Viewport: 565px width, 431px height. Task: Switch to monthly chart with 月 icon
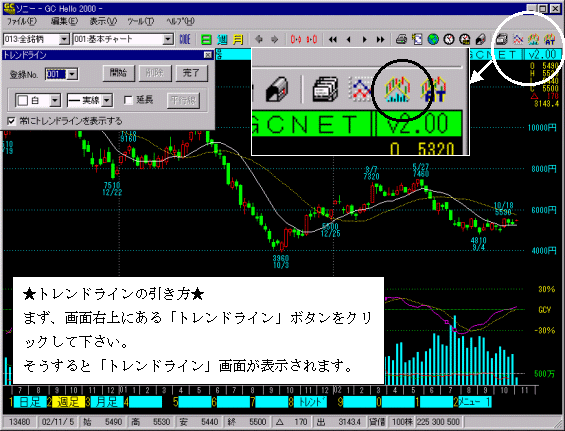coord(238,39)
